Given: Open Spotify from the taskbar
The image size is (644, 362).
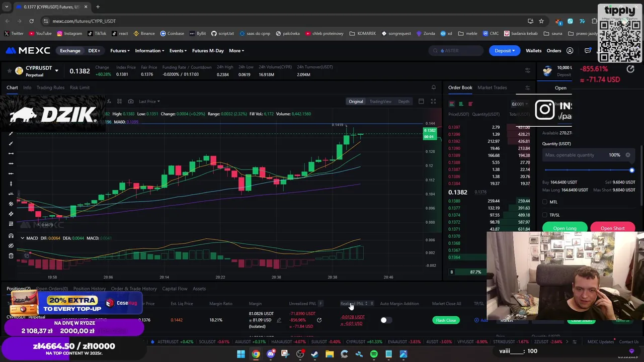Looking at the screenshot, I should pyautogui.click(x=374, y=354).
